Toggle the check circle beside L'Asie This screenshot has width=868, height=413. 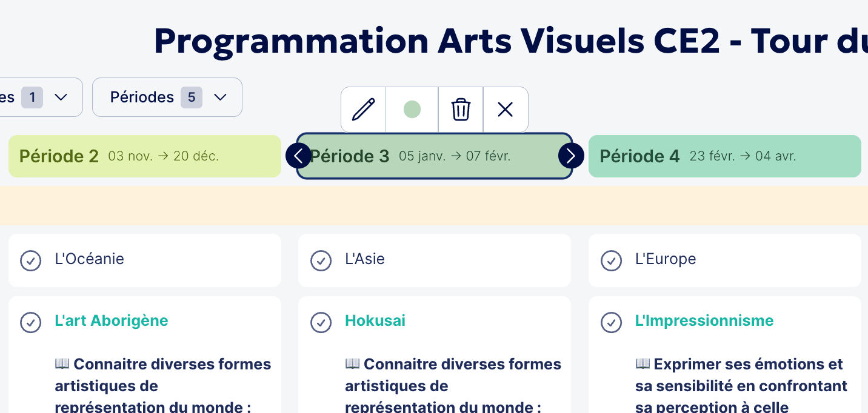(x=321, y=260)
